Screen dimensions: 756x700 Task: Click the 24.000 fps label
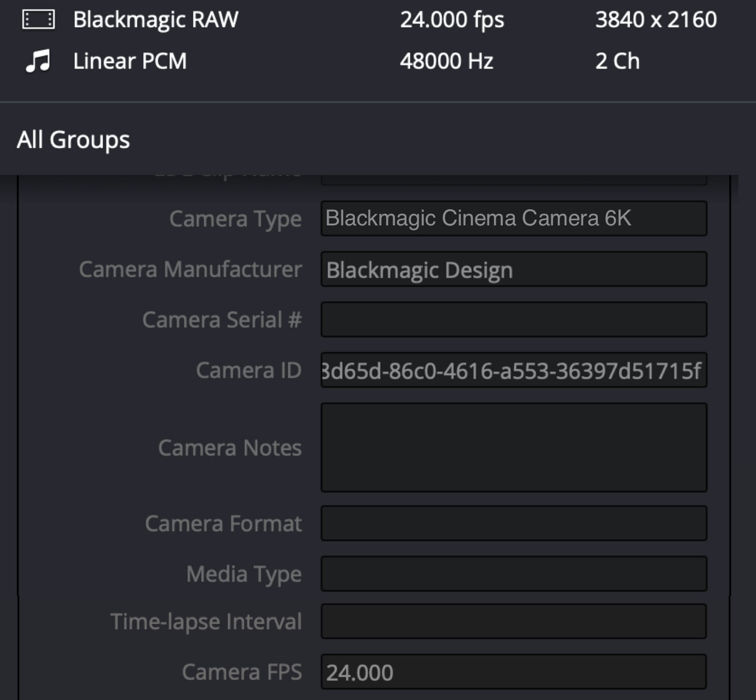tap(453, 19)
